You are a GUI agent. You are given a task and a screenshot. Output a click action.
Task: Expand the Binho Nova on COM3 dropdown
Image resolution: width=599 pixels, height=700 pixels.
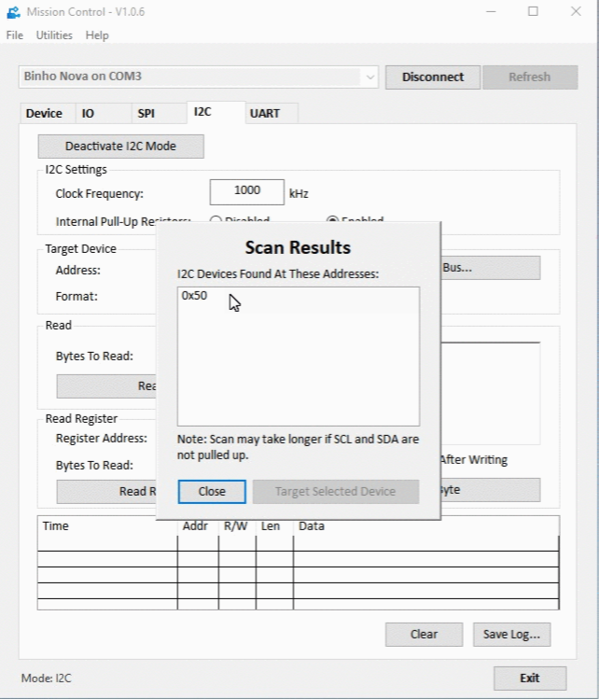[x=370, y=77]
